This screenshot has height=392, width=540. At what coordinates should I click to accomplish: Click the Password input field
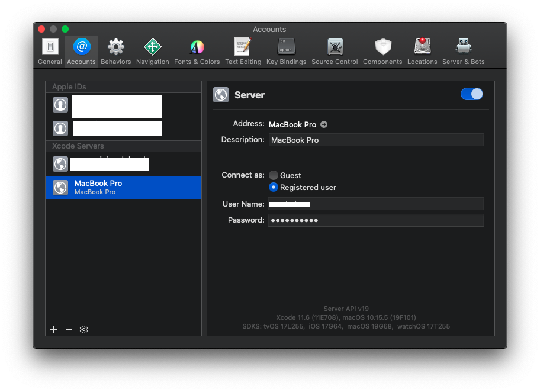pyautogui.click(x=376, y=220)
